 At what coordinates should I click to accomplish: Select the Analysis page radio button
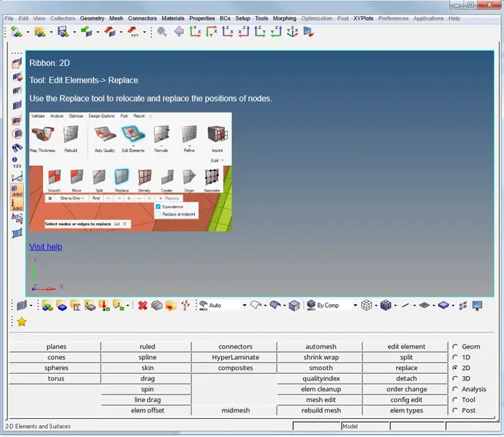(x=455, y=389)
